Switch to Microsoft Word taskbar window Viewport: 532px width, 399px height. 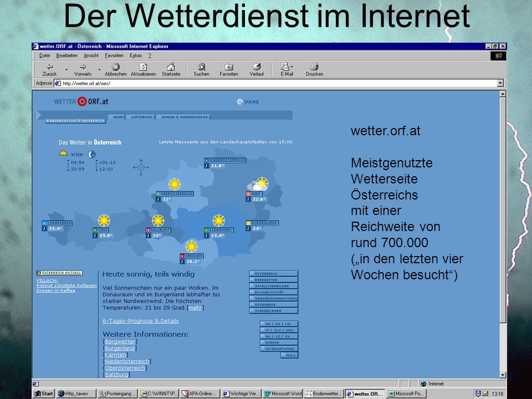coord(283,393)
